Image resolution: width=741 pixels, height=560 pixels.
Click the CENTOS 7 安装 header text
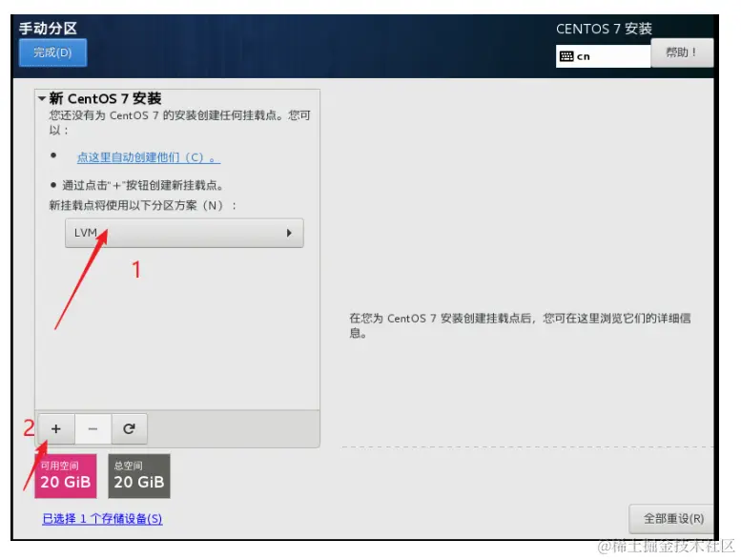(604, 29)
